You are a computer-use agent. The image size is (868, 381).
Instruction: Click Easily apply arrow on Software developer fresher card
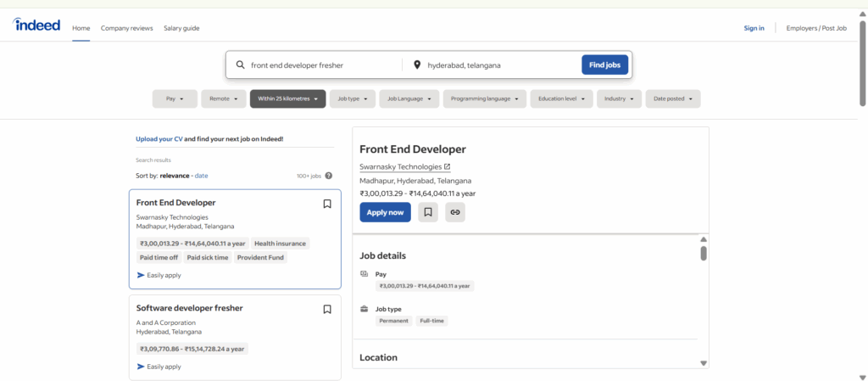click(x=141, y=367)
